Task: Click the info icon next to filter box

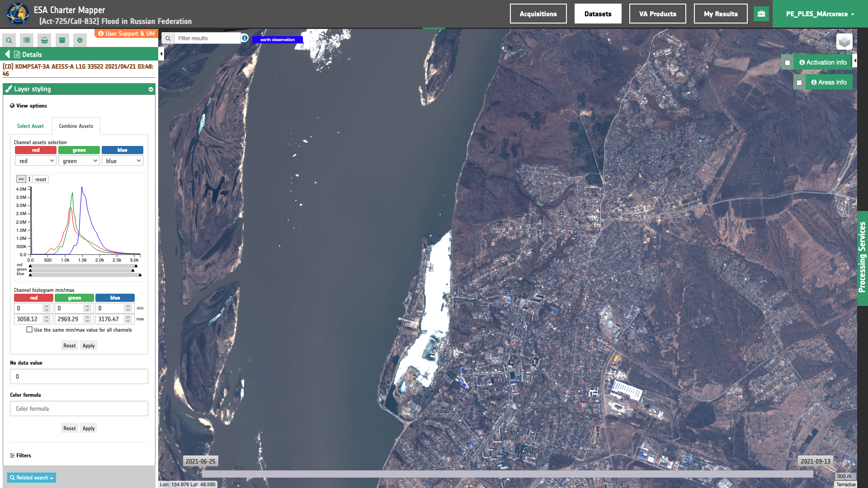Action: 245,38
